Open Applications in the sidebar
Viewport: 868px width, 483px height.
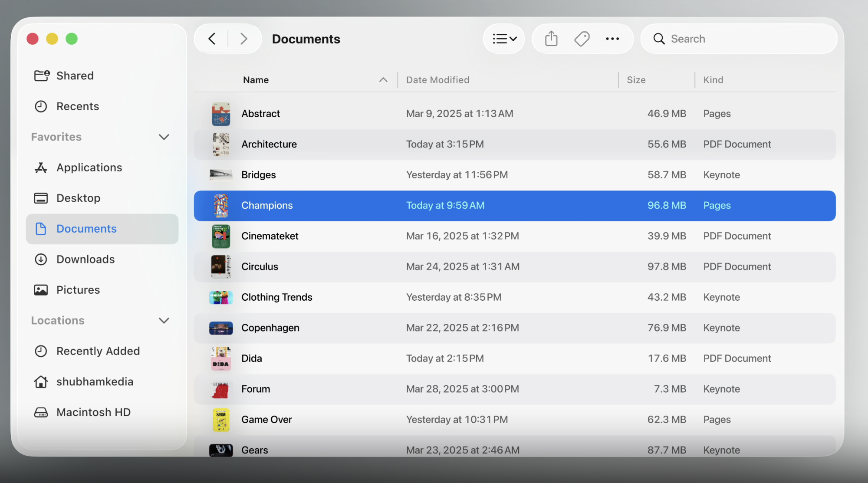click(x=89, y=168)
